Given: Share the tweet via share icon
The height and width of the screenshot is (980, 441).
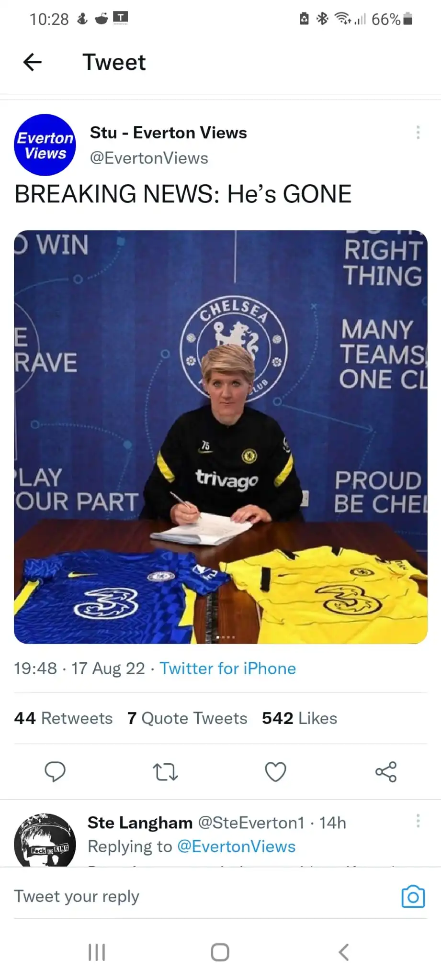Looking at the screenshot, I should click(x=386, y=771).
